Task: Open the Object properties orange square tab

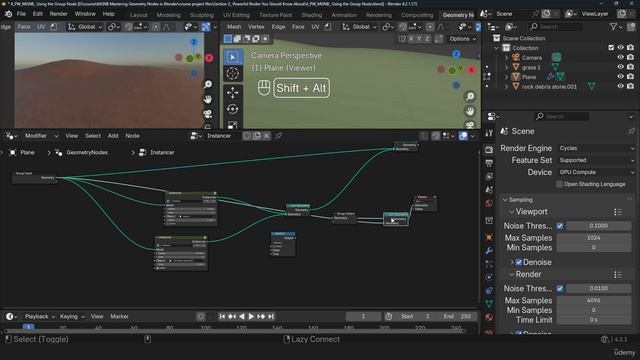Action: (x=489, y=237)
